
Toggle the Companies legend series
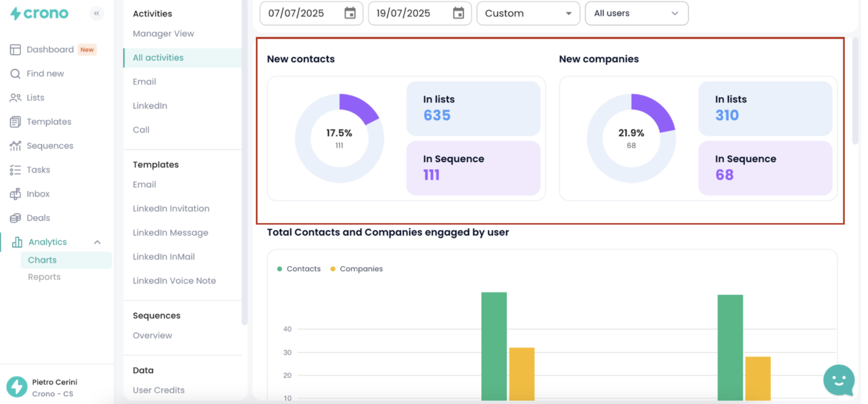[357, 269]
